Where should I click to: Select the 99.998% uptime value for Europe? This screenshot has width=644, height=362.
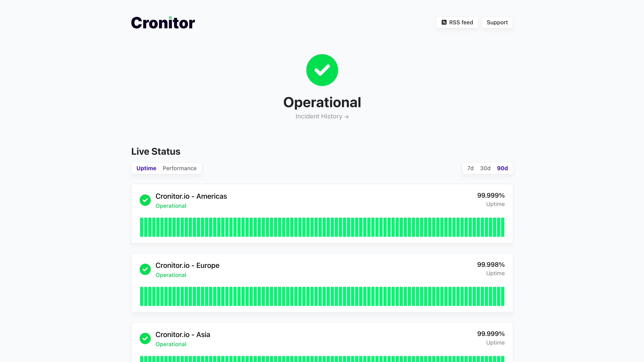(x=491, y=265)
